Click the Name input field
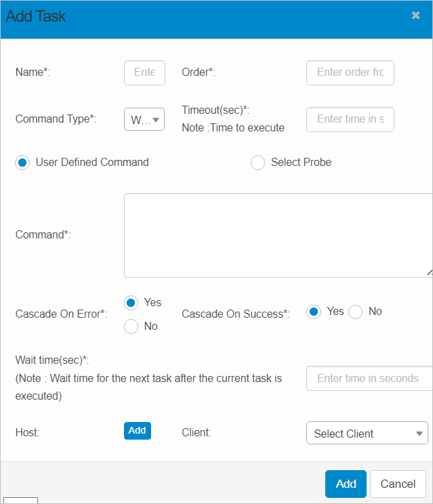 pyautogui.click(x=144, y=72)
